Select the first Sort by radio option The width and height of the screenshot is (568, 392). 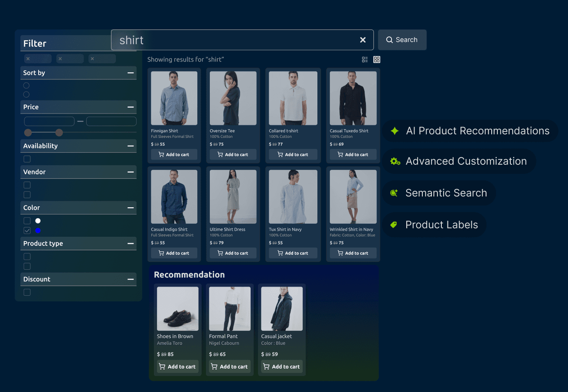(x=26, y=85)
